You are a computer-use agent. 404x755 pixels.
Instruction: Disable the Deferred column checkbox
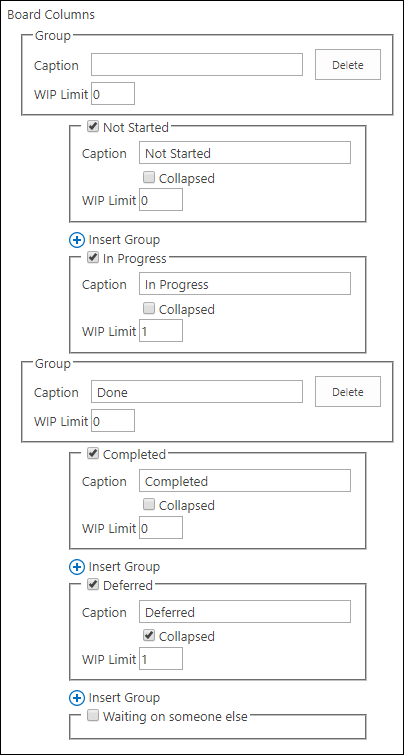[93, 585]
